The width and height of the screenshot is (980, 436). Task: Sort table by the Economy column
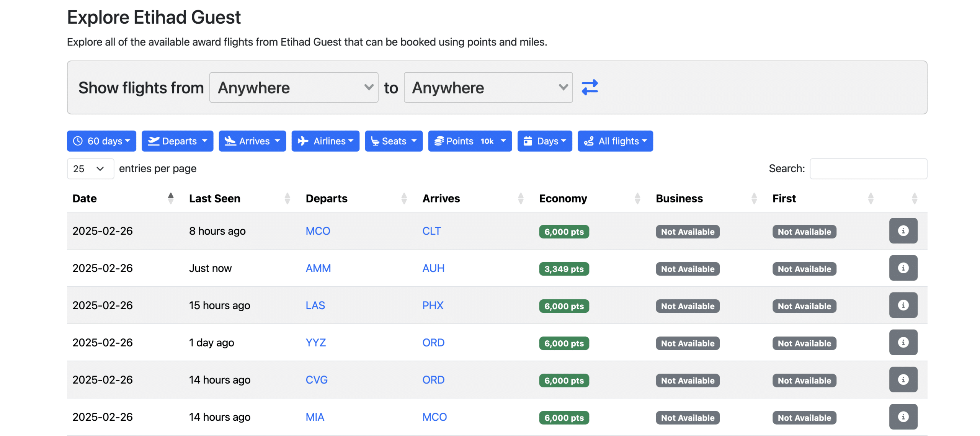pyautogui.click(x=562, y=198)
